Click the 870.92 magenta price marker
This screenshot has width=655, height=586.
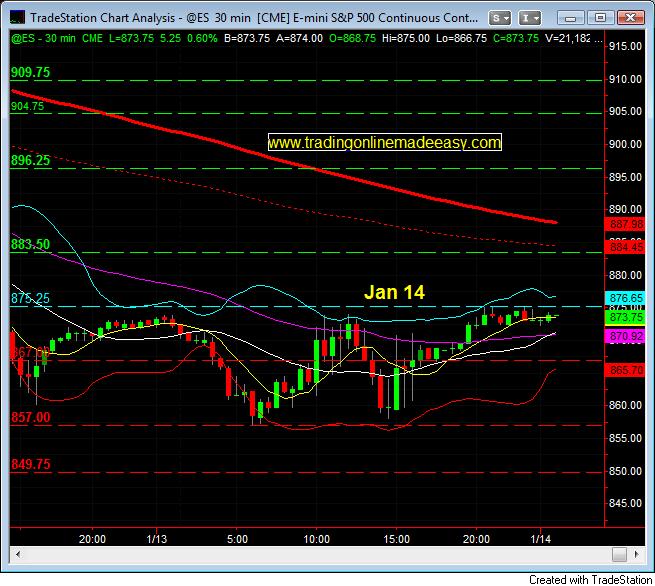point(625,336)
